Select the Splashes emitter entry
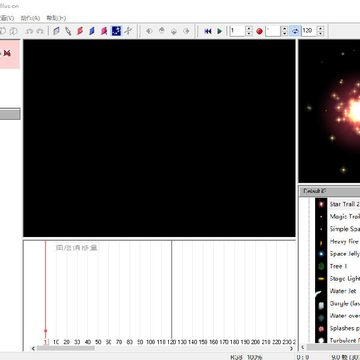Screen dimensions: 360x360 tap(345, 328)
